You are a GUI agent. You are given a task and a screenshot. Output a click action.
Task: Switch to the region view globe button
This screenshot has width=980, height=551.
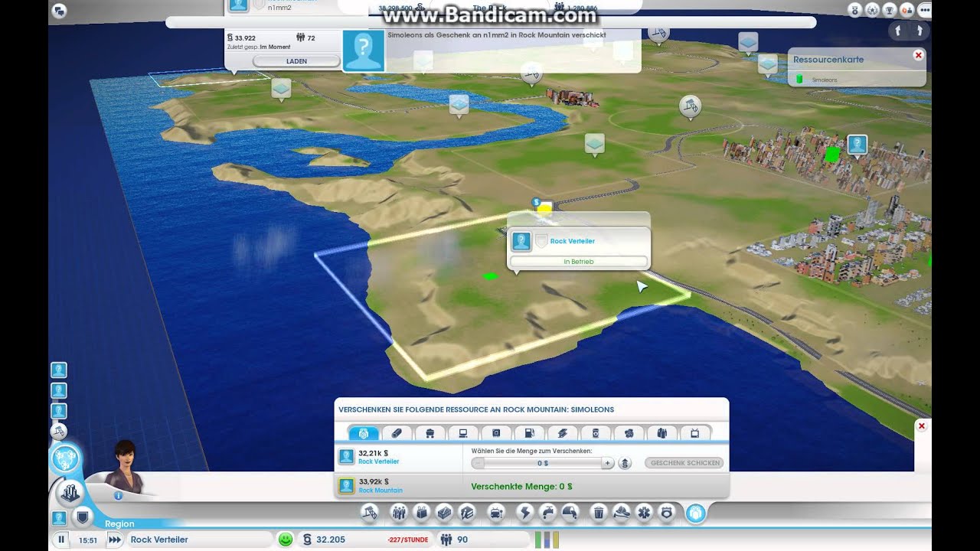coord(66,460)
